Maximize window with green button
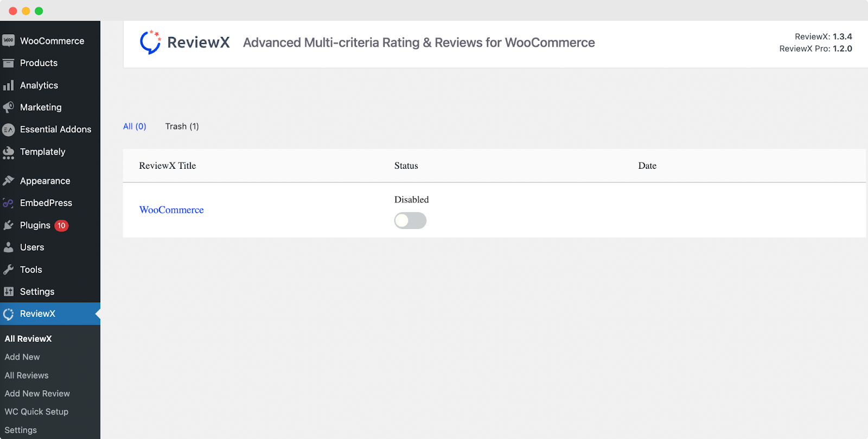The height and width of the screenshot is (439, 868). 39,11
